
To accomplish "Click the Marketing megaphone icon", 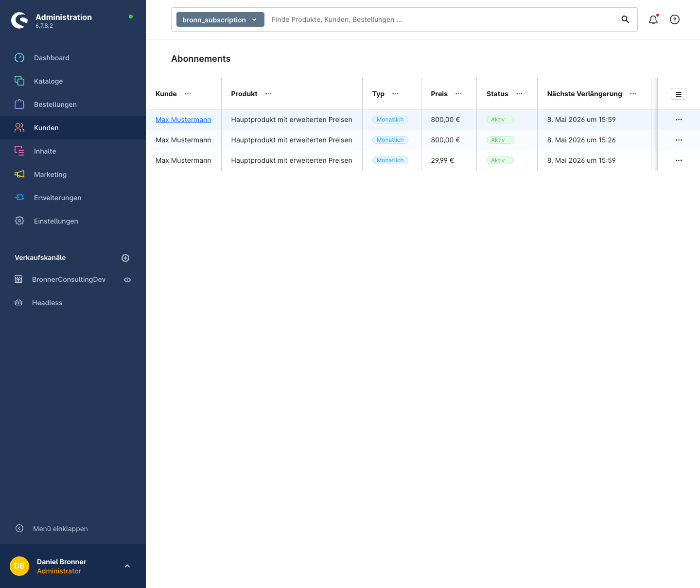I will (x=19, y=174).
